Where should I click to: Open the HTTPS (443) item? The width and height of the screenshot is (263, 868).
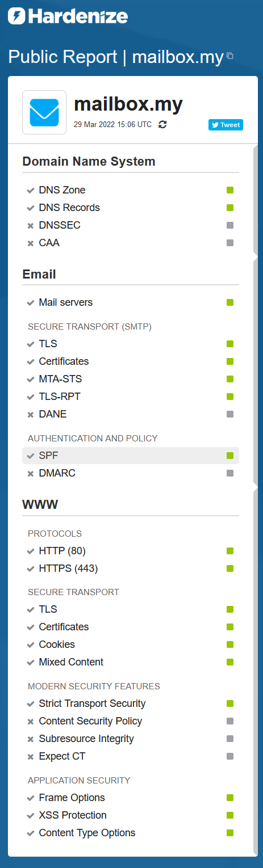point(131,568)
